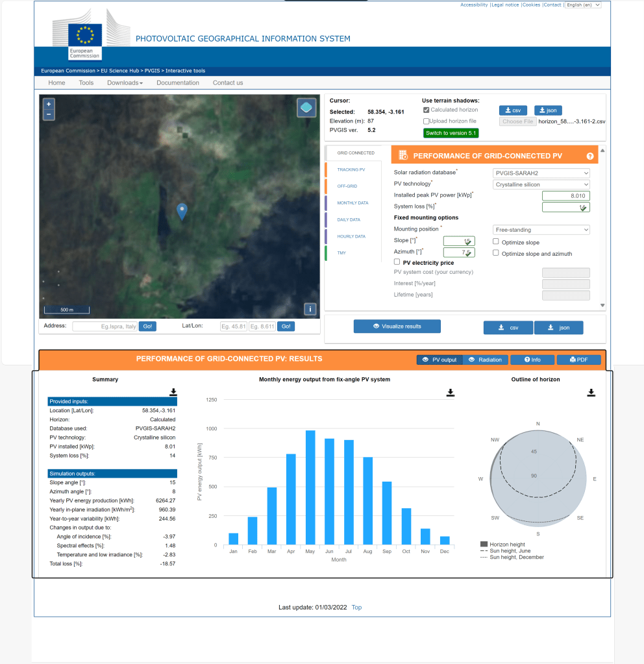Click the blue map location marker
Viewport: 644px width, 664px height.
(182, 211)
